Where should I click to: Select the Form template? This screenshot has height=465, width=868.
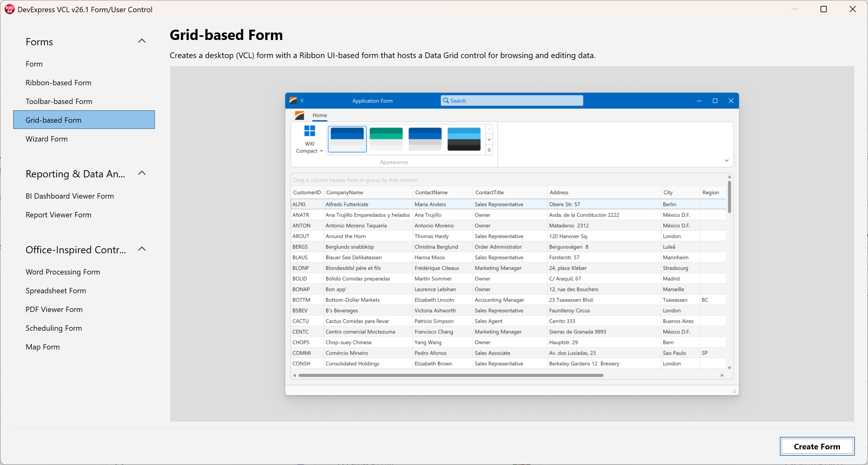[34, 64]
